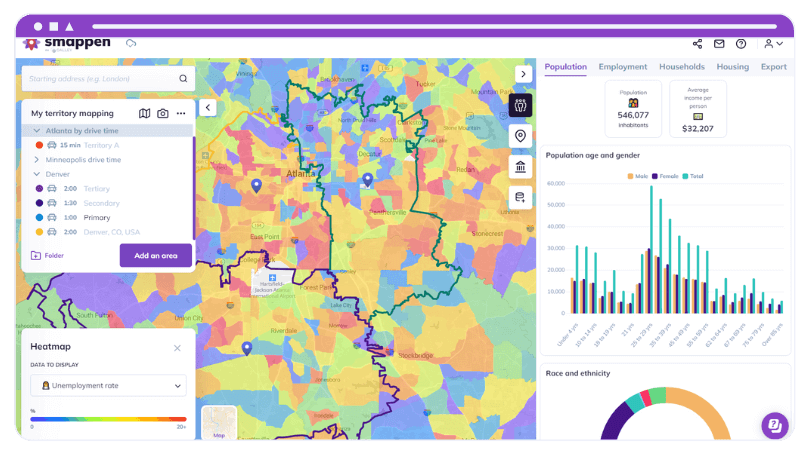Toggle the Female legend entry
This screenshot has width=810, height=454.
pos(665,176)
